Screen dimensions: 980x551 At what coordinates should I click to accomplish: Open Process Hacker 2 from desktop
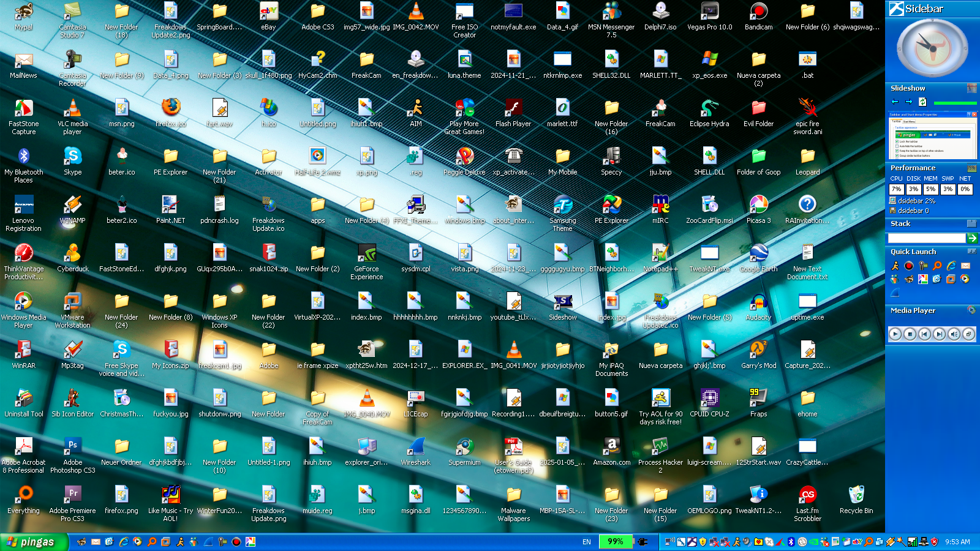[660, 455]
